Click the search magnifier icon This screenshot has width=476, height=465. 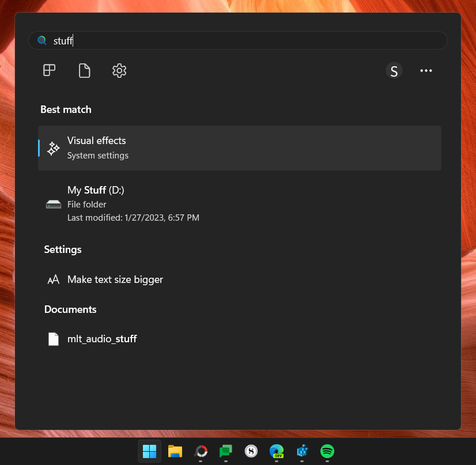point(41,40)
